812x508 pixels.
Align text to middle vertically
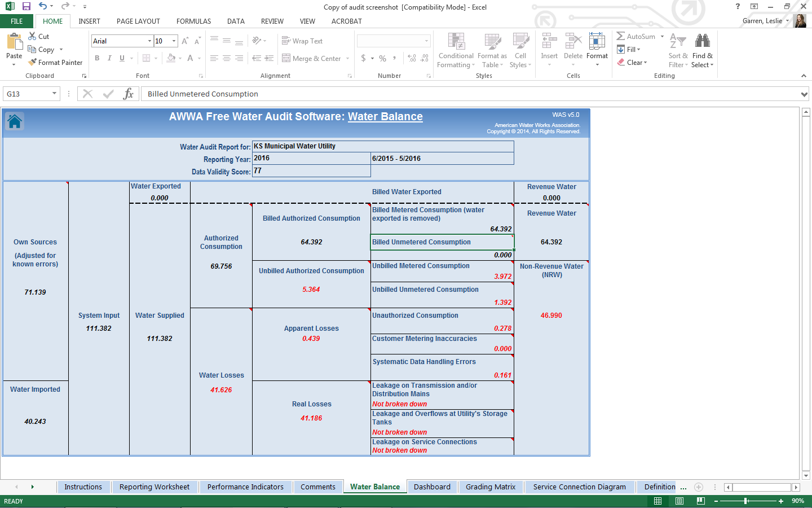227,41
